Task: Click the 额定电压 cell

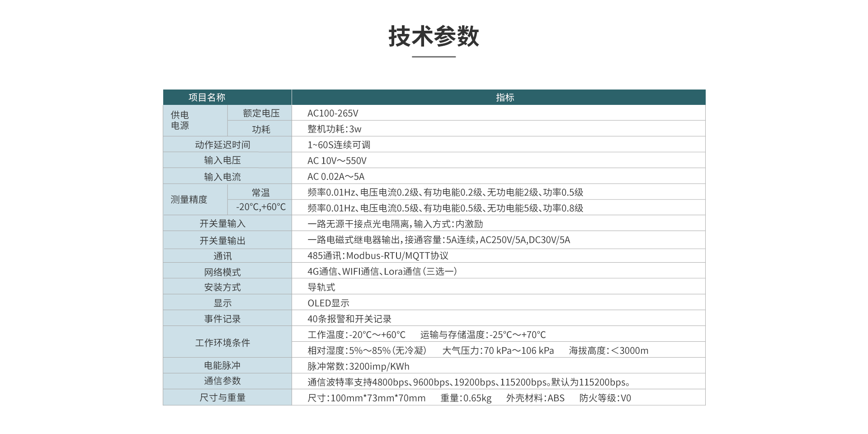Action: click(x=261, y=113)
